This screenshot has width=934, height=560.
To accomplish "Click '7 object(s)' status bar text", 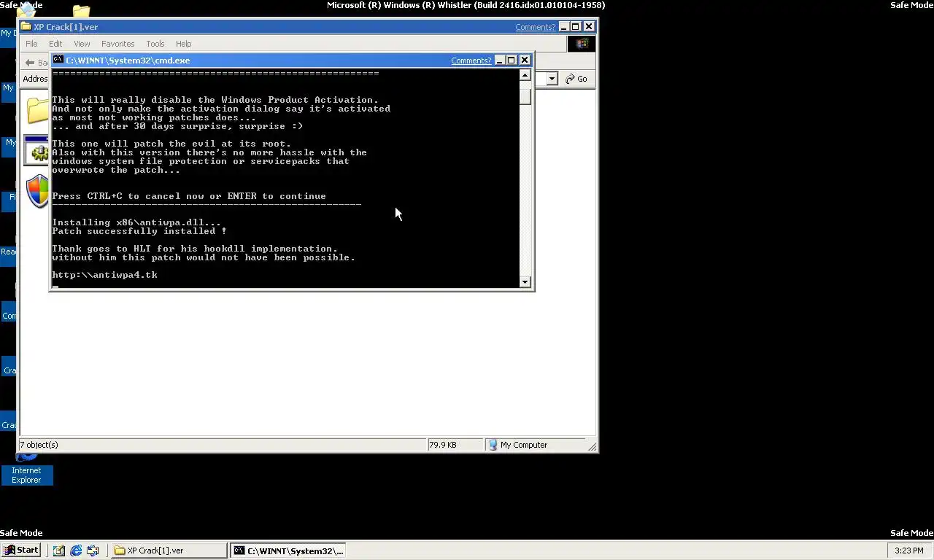I will [39, 445].
